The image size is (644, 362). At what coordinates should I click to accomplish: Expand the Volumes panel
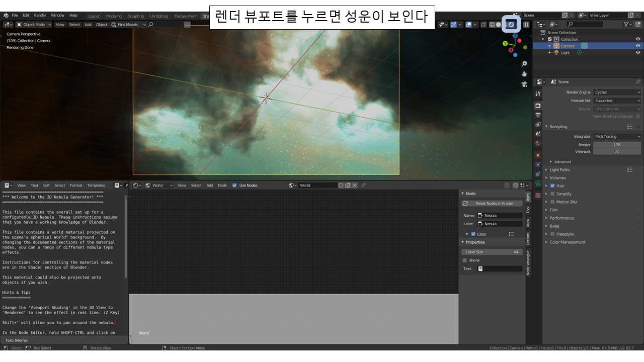click(x=557, y=177)
